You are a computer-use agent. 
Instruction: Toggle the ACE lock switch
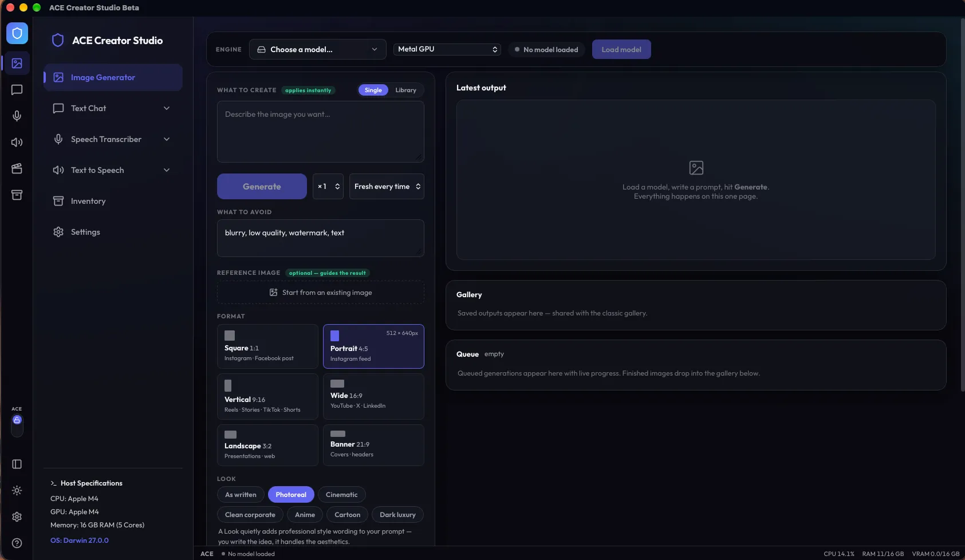pos(17,425)
